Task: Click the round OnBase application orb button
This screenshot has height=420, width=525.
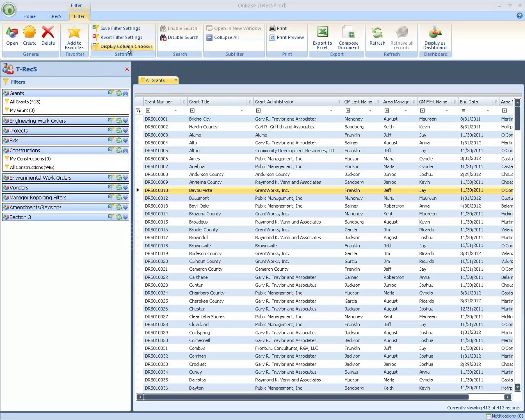Action: click(9, 10)
